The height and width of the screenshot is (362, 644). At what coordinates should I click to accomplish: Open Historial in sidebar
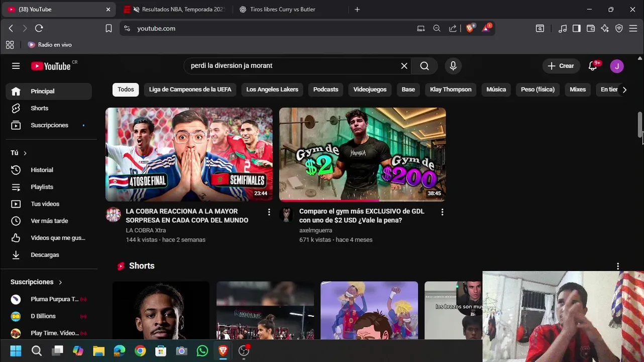click(49, 170)
